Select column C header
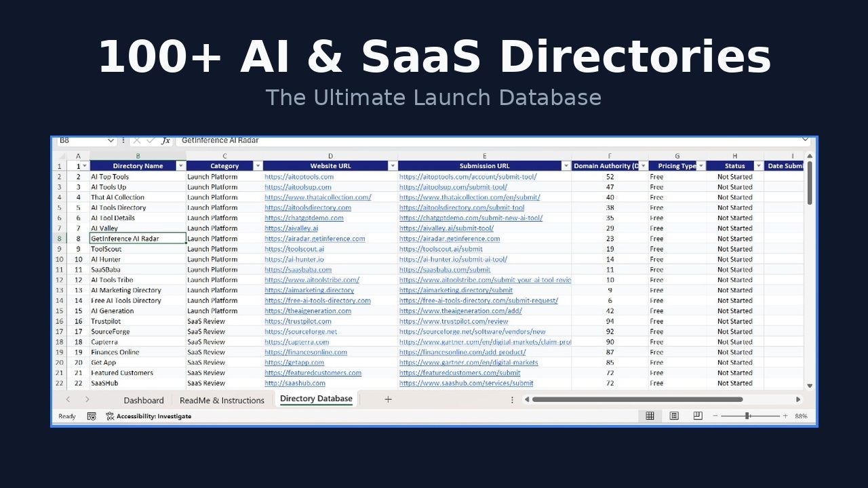Screen dimensions: 868x488 pos(224,156)
